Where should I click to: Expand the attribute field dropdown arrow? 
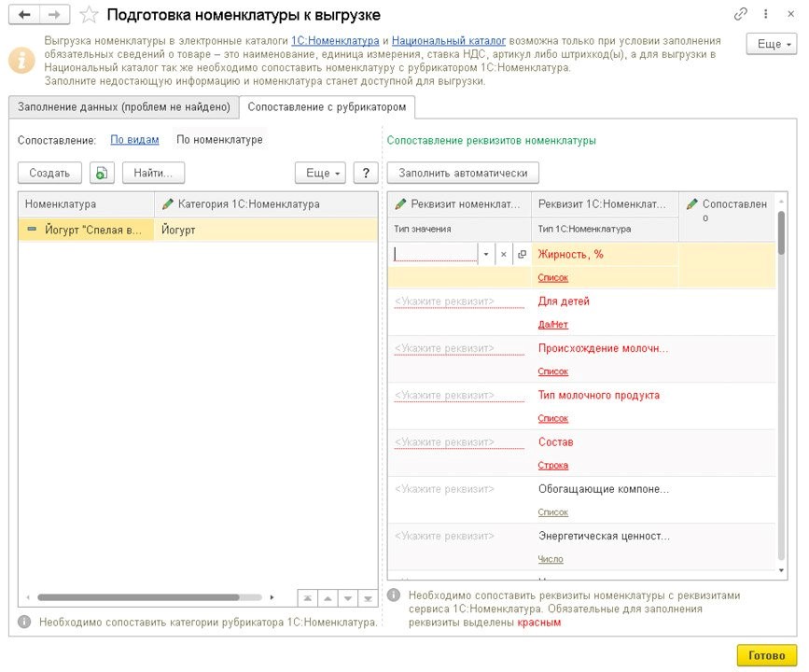pyautogui.click(x=485, y=254)
